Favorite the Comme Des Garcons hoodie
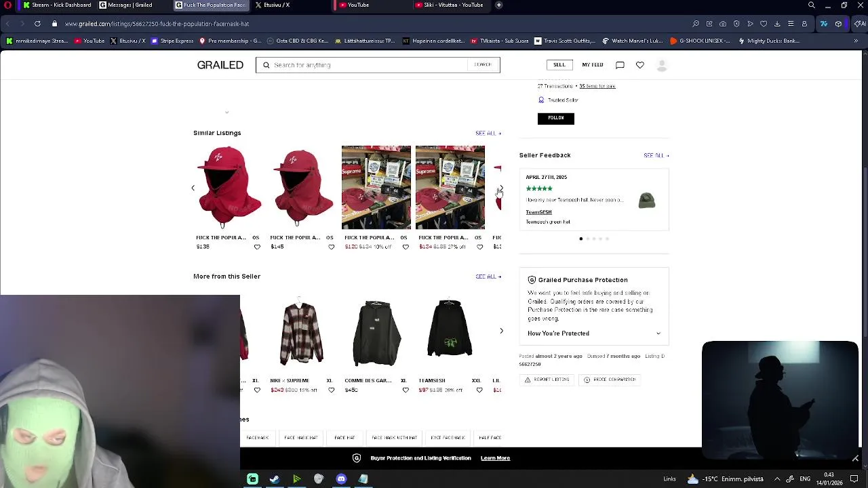Viewport: 868px width, 488px height. (x=406, y=390)
